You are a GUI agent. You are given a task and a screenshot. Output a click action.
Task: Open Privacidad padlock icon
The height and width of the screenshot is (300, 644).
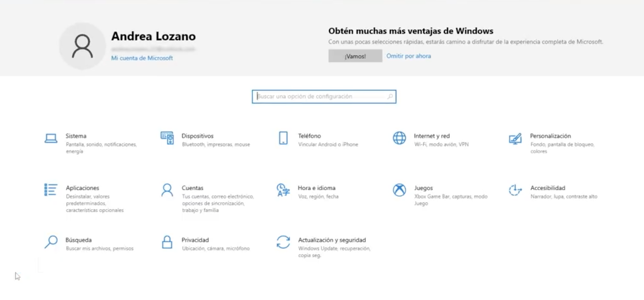(167, 242)
